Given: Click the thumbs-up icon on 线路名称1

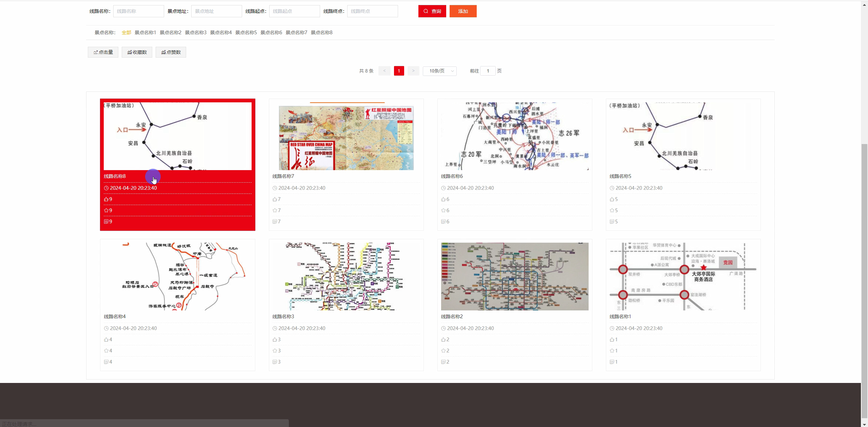Looking at the screenshot, I should 612,339.
